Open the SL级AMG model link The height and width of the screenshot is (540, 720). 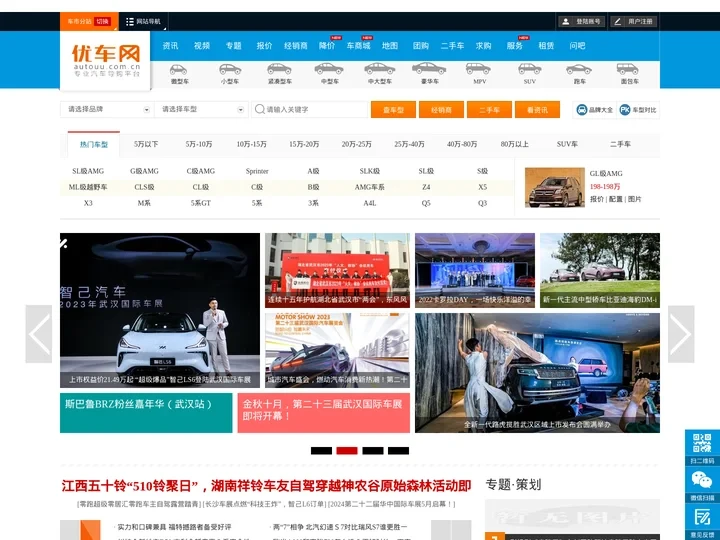88,171
